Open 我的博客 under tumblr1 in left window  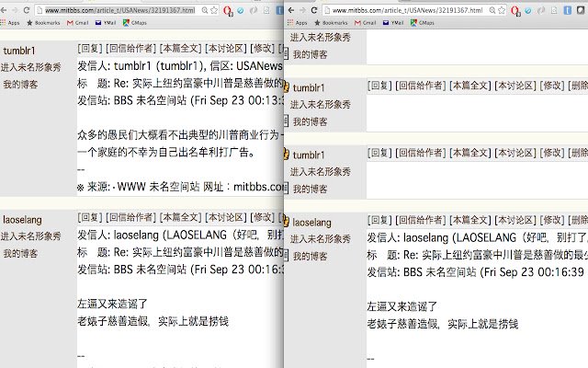20,85
